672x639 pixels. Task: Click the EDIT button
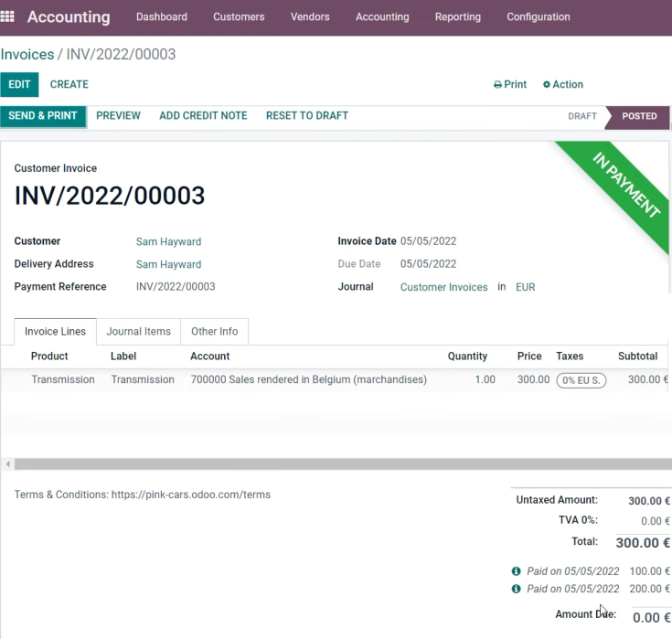pyautogui.click(x=19, y=84)
